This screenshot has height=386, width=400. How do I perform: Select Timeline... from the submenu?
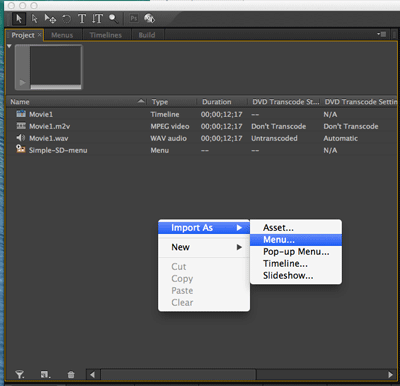coord(296,264)
